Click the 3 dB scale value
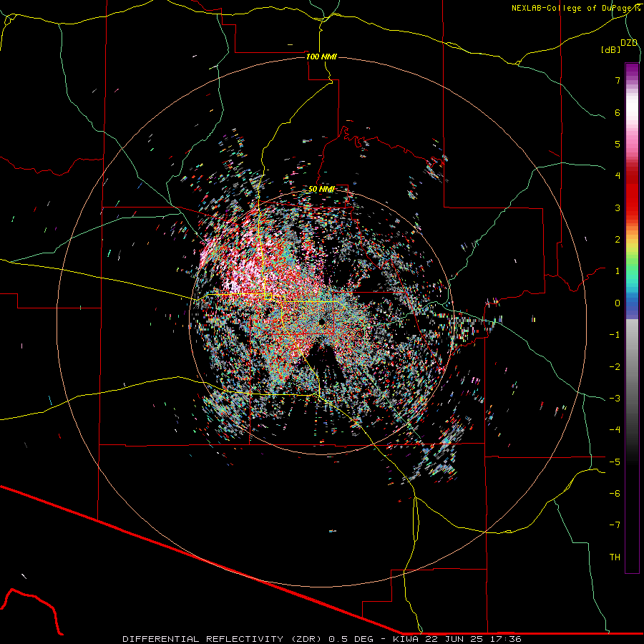Image resolution: width=644 pixels, height=644 pixels. [618, 208]
